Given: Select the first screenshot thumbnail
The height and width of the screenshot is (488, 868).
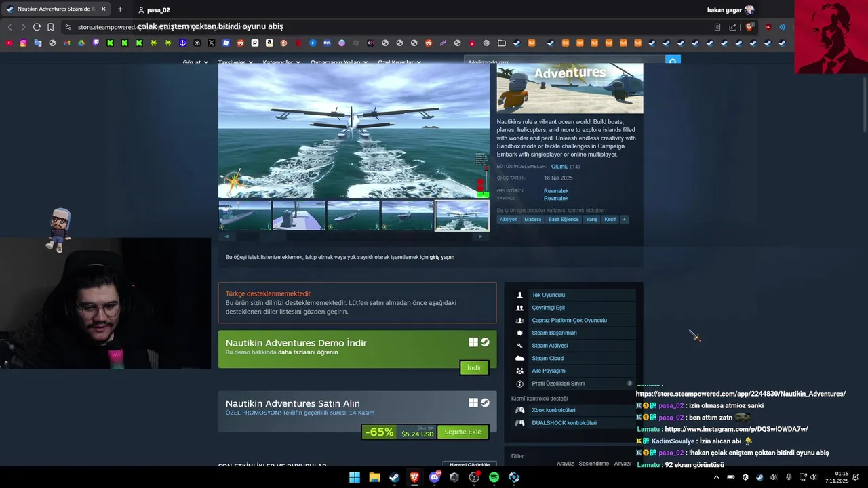Looking at the screenshot, I should pyautogui.click(x=245, y=216).
